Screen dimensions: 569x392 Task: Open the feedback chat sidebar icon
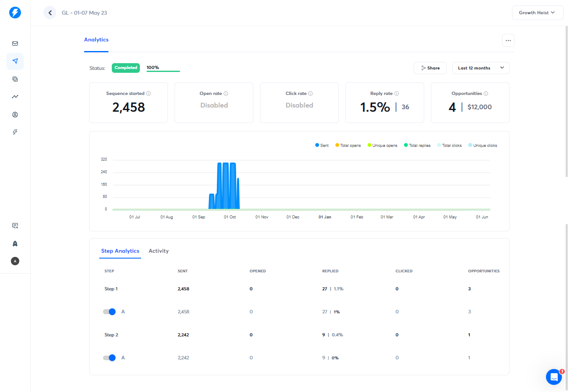15,226
